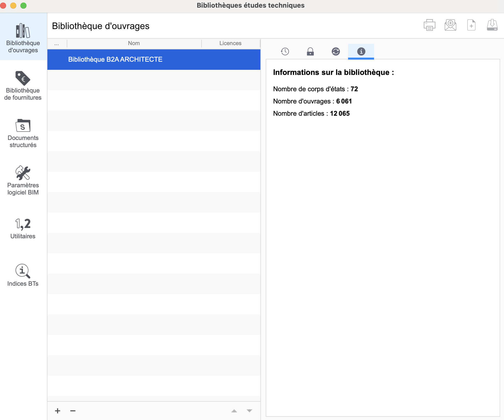Open Documents structurés in sidebar
The height and width of the screenshot is (420, 504).
click(x=23, y=133)
